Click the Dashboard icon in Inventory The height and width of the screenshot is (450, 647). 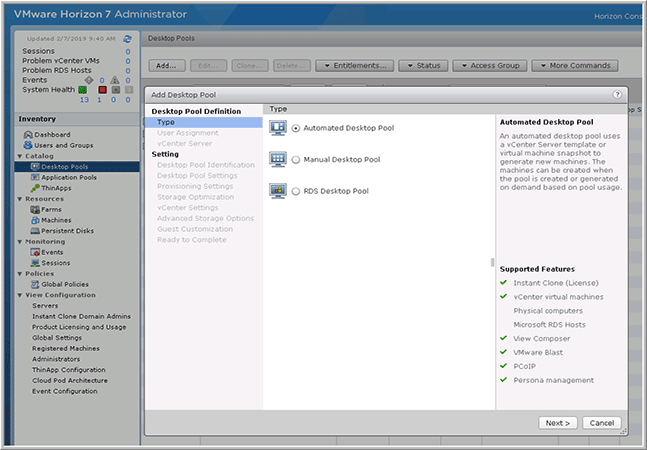click(x=28, y=134)
